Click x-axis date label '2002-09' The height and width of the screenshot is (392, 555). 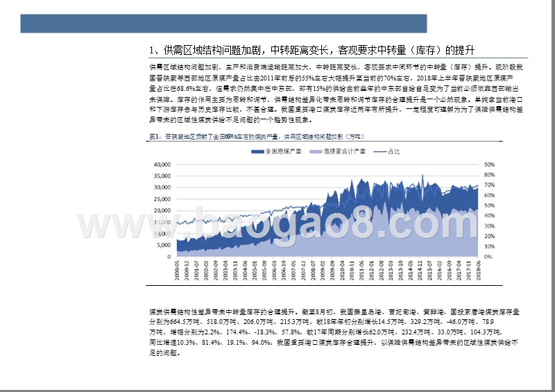tap(216, 271)
